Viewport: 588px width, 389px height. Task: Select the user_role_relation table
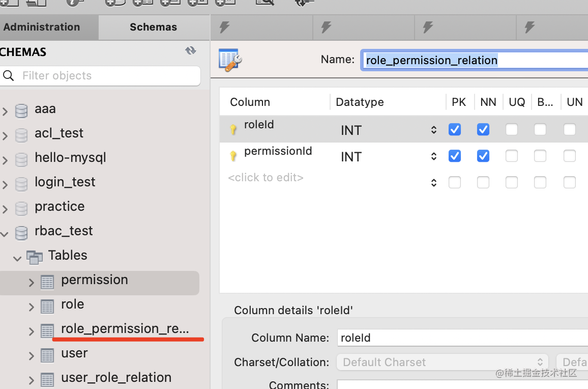click(x=116, y=378)
